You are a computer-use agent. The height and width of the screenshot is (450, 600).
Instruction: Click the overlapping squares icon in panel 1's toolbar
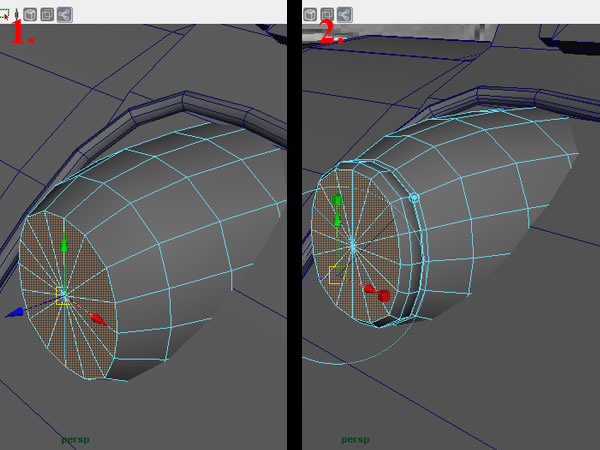47,15
